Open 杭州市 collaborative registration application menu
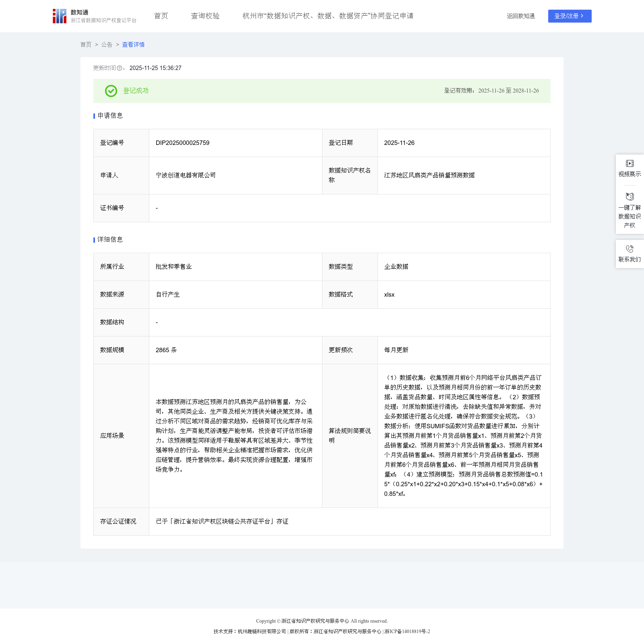Image resolution: width=644 pixels, height=644 pixels. 328,16
